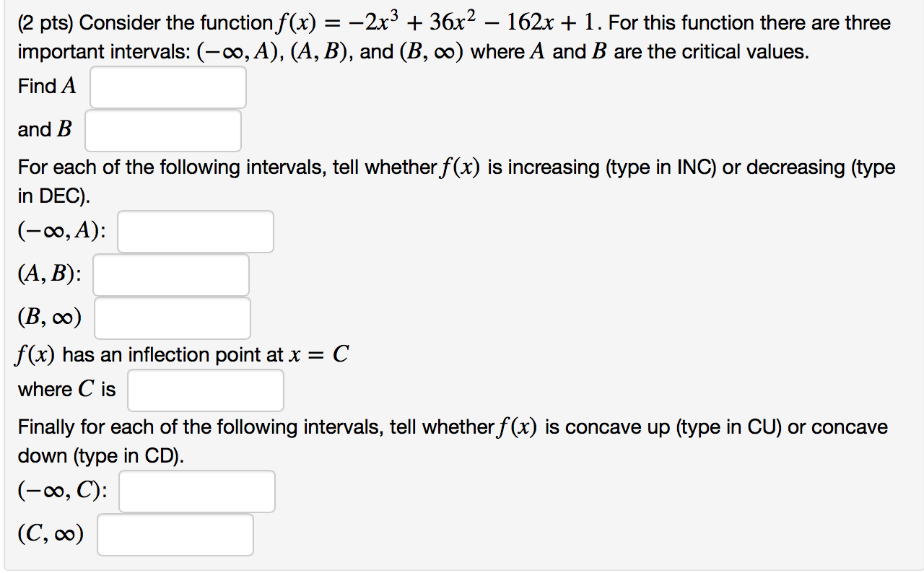Click the concavity answer box for (C, ∞)
Viewport: 924px width, 573px height.
tap(175, 534)
